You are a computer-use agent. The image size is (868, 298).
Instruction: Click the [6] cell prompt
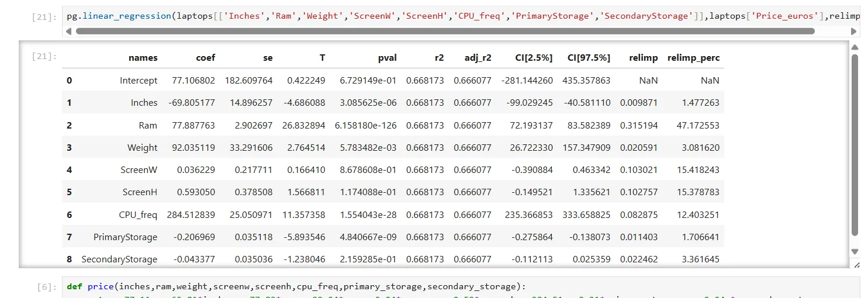[46, 286]
